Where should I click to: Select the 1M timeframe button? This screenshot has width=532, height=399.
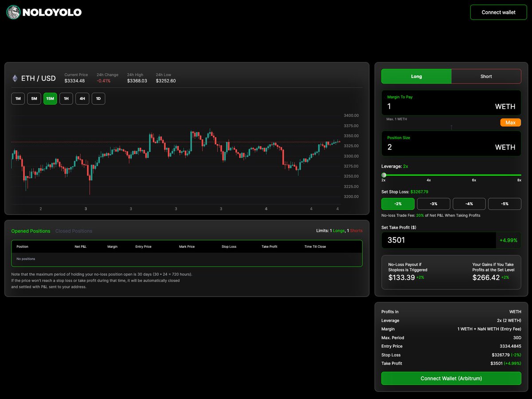18,98
